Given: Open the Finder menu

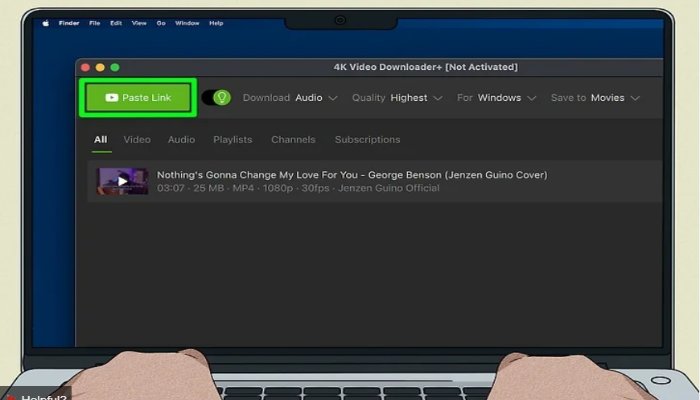Looking at the screenshot, I should pyautogui.click(x=69, y=23).
